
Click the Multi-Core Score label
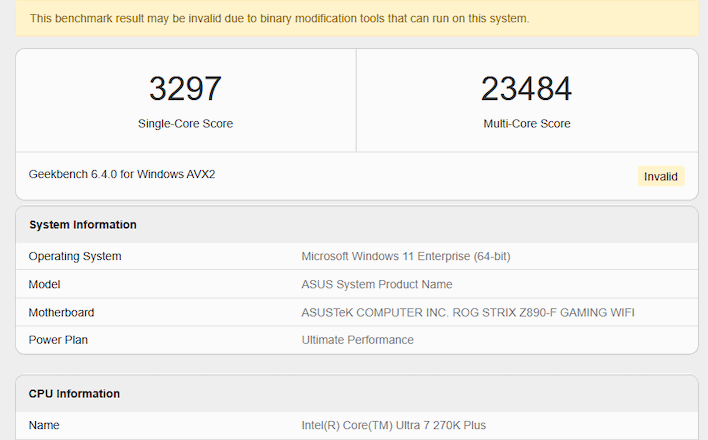pyautogui.click(x=526, y=124)
